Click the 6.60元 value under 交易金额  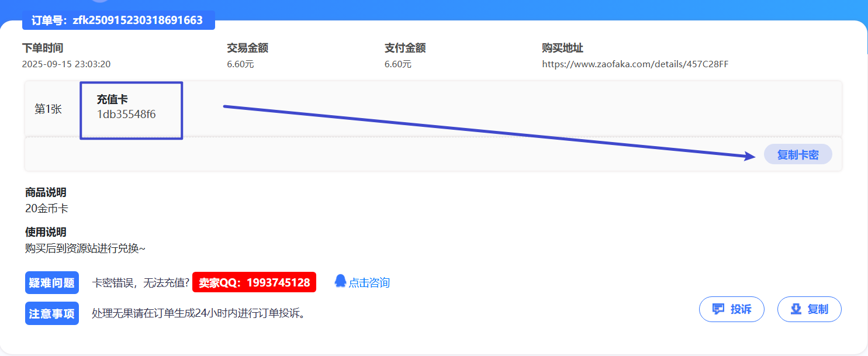[x=240, y=64]
